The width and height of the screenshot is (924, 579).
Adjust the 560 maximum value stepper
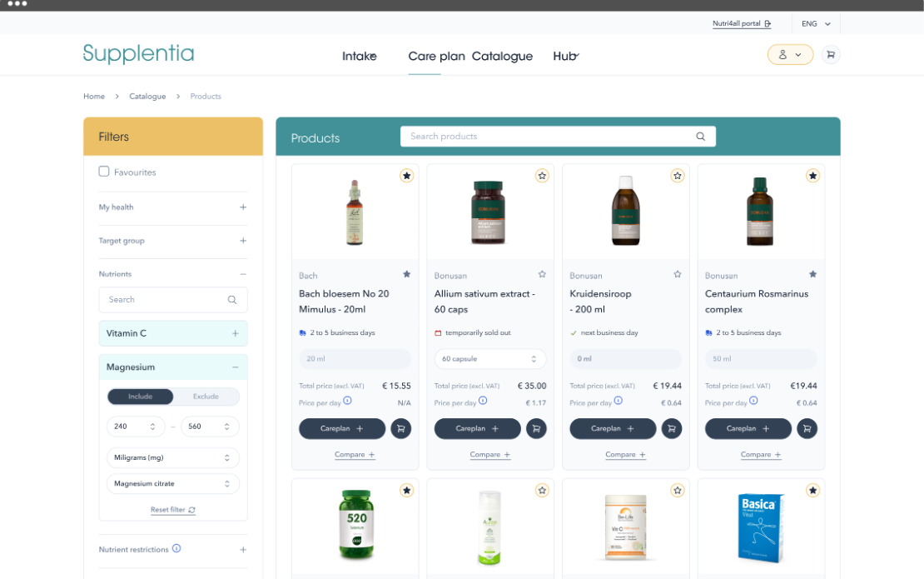227,427
